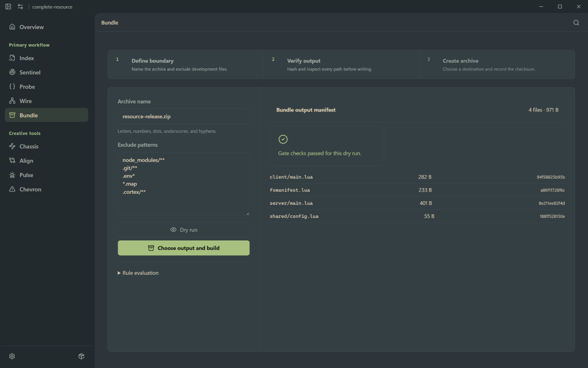The width and height of the screenshot is (588, 368).
Task: Minimize the application window
Action: point(541,7)
